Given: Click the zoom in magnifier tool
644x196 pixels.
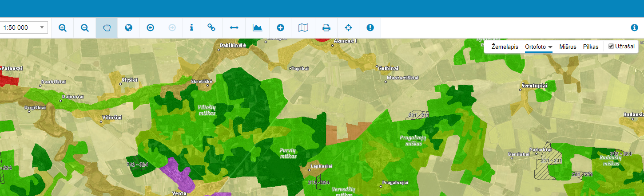Looking at the screenshot, I should coord(63,27).
